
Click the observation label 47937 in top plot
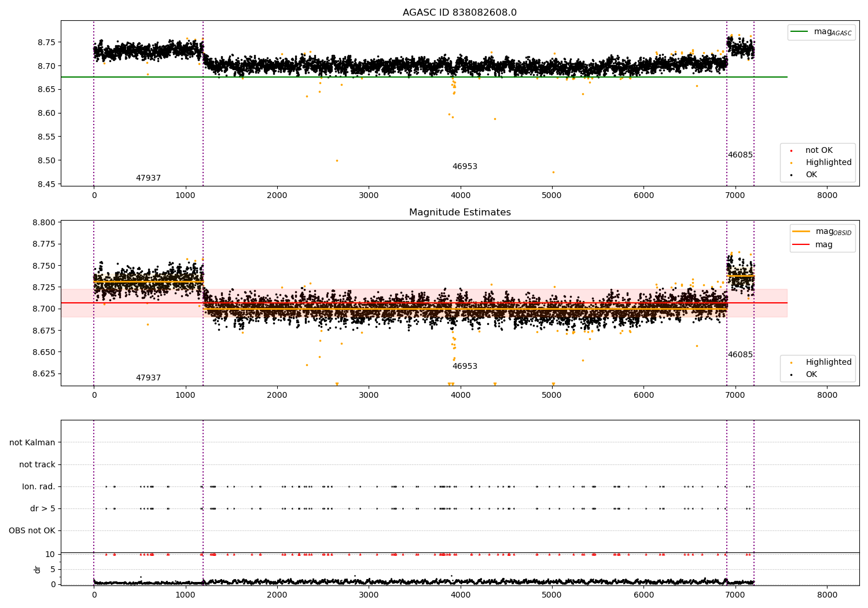click(148, 178)
